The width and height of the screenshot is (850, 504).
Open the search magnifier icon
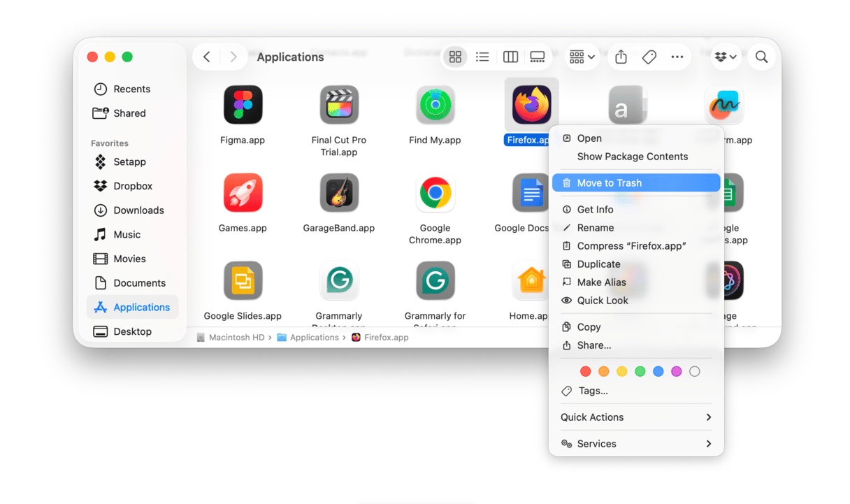(761, 57)
